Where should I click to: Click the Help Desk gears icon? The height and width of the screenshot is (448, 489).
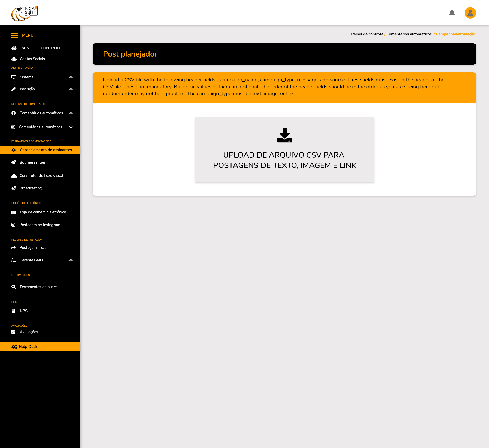[14, 347]
